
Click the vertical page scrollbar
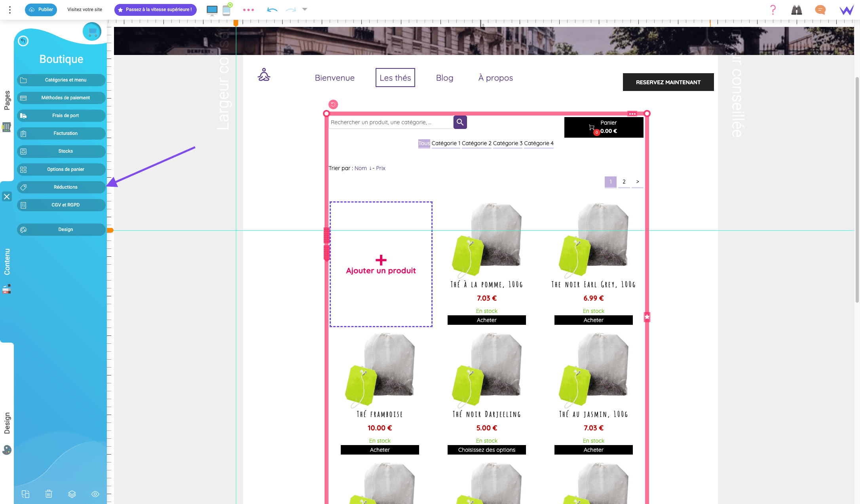tap(857, 190)
